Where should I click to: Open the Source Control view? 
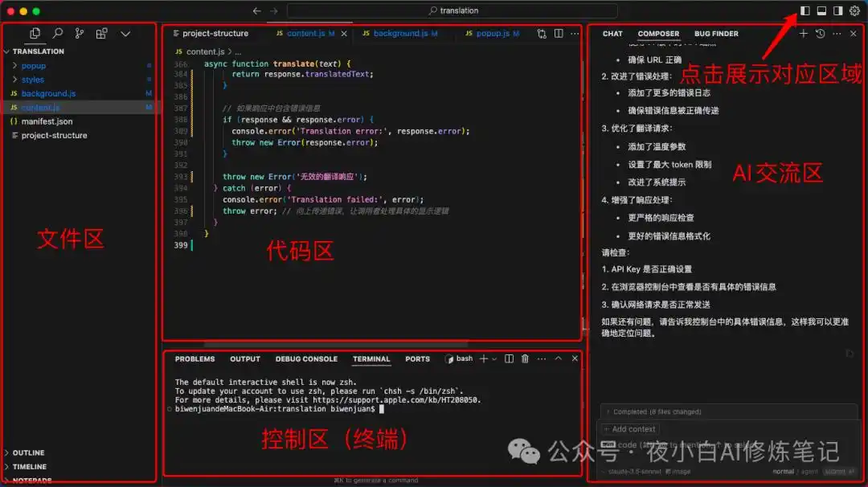click(x=79, y=34)
